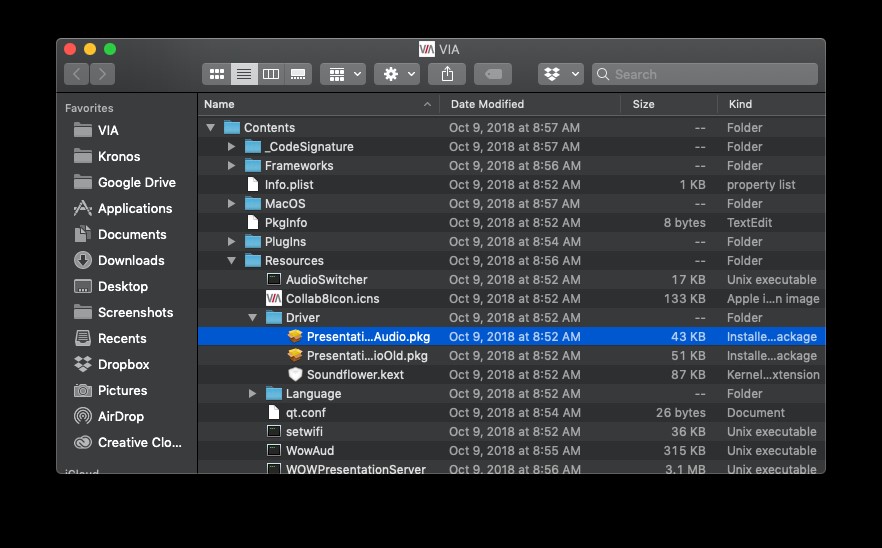
Task: Click the Presentati...ioOld.pkg package icon
Action: click(295, 356)
